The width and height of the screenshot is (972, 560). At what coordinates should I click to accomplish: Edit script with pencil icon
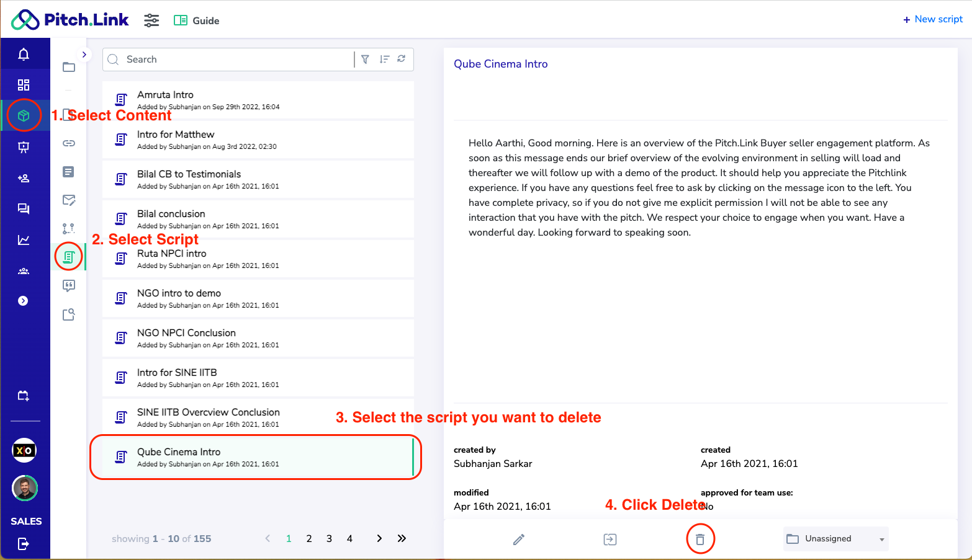(x=519, y=540)
